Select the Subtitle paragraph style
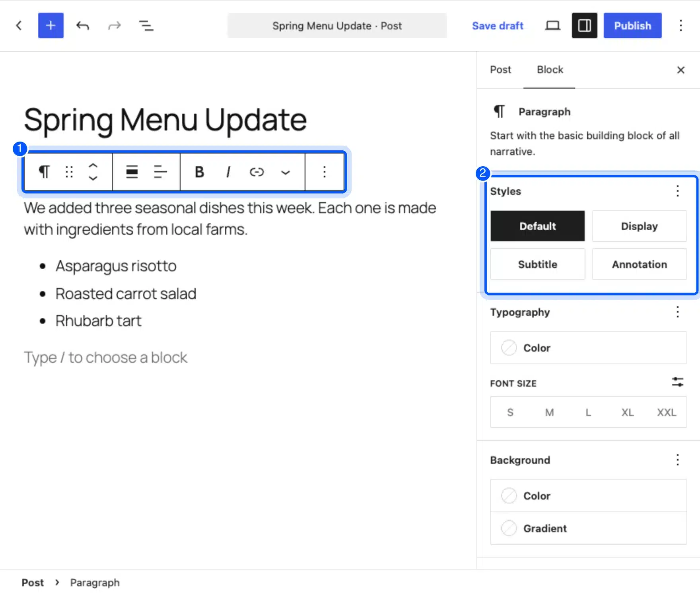Viewport: 700px width, 595px height. (537, 264)
